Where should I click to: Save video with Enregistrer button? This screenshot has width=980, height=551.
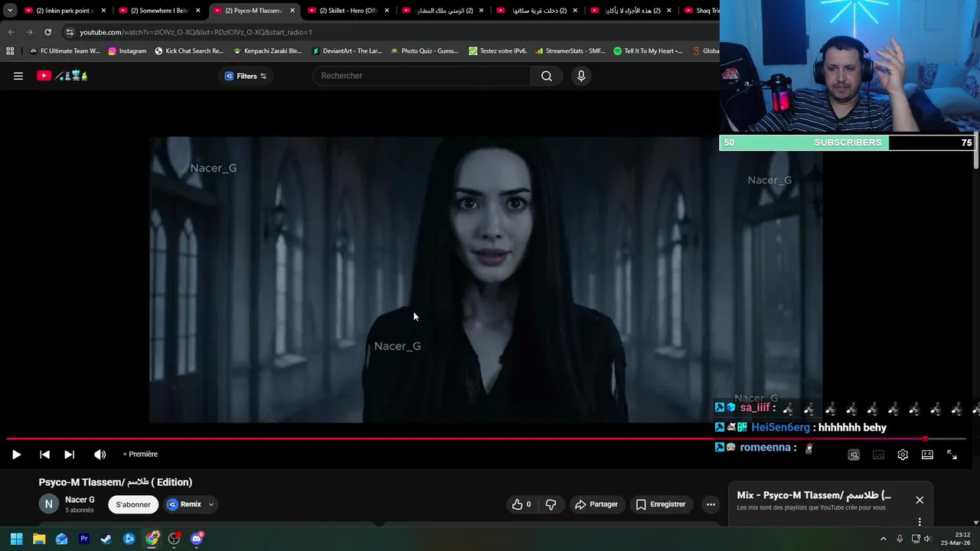point(661,504)
